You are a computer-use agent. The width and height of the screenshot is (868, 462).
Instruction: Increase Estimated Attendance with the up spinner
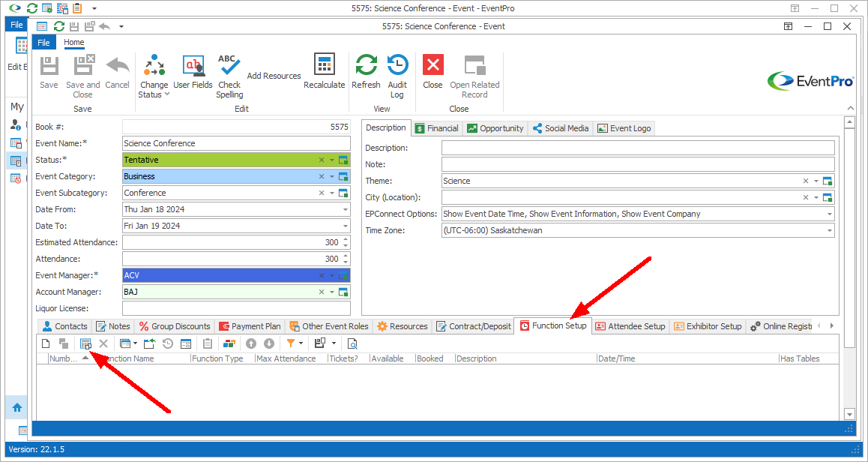click(x=346, y=239)
